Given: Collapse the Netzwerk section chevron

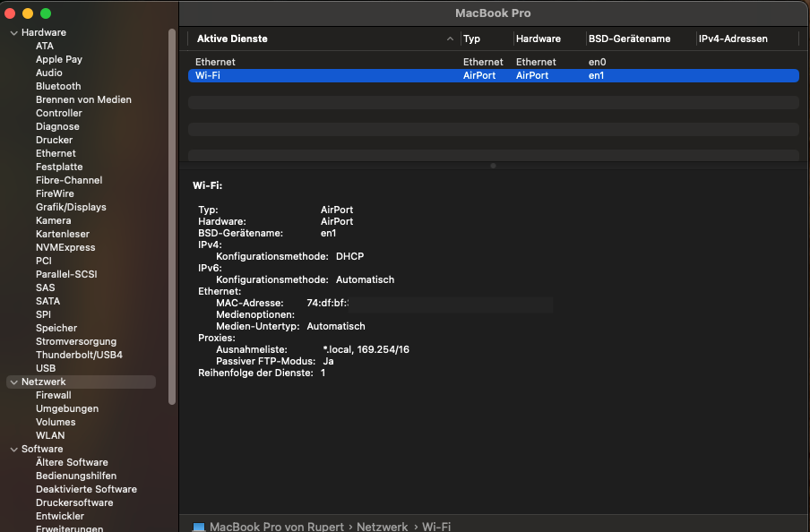Looking at the screenshot, I should point(13,382).
